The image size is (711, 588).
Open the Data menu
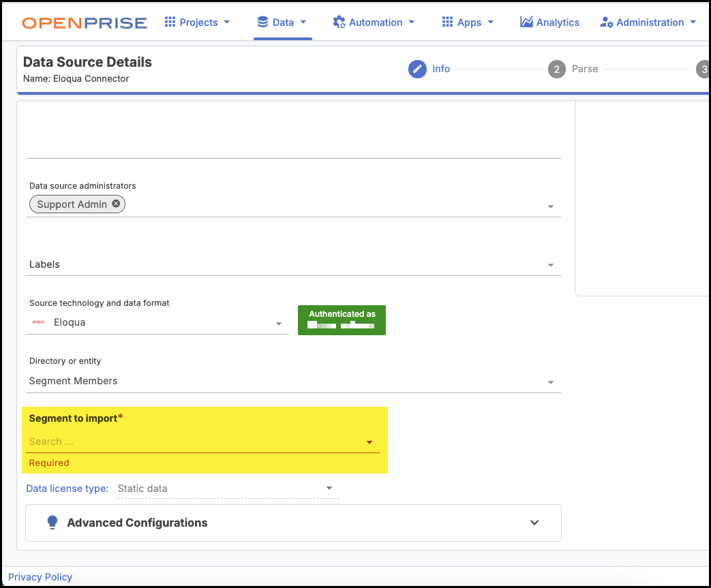click(x=282, y=22)
